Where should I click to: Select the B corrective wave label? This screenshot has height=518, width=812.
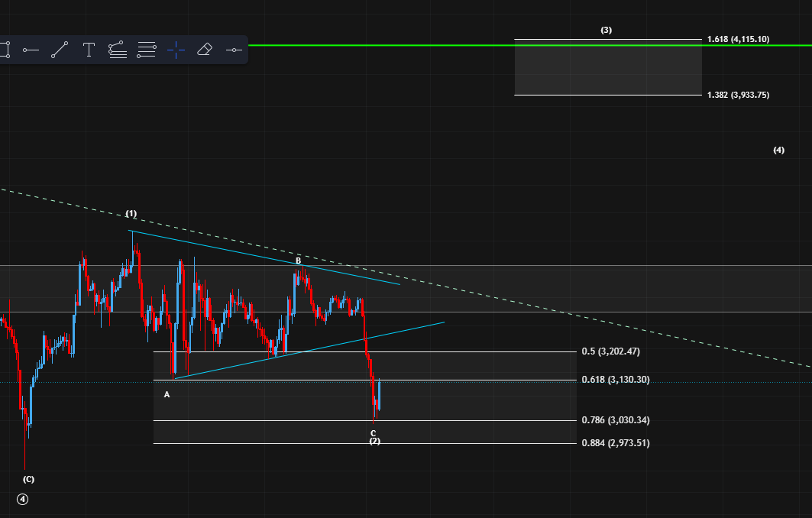pyautogui.click(x=298, y=261)
